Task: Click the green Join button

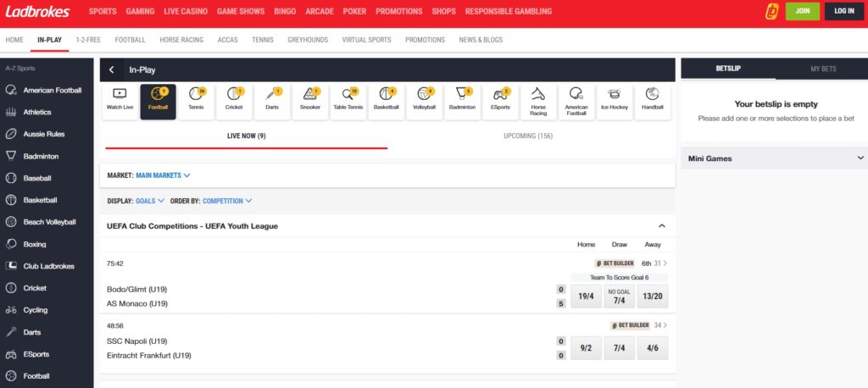Action: [x=803, y=11]
